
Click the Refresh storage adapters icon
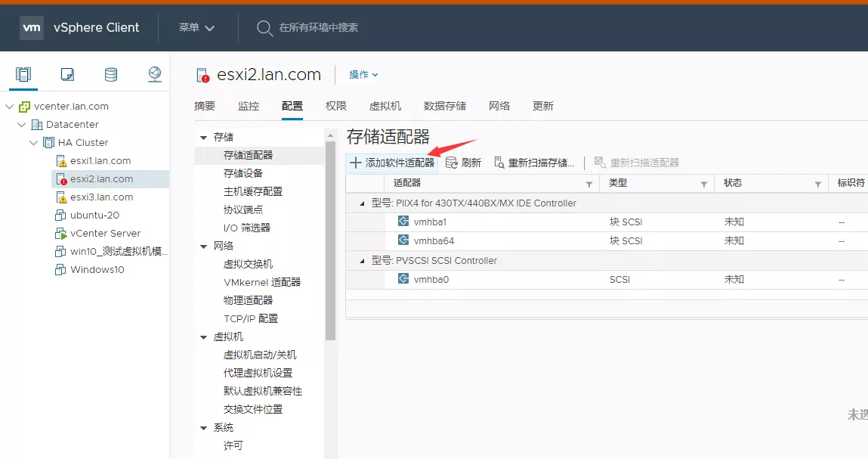click(x=452, y=163)
